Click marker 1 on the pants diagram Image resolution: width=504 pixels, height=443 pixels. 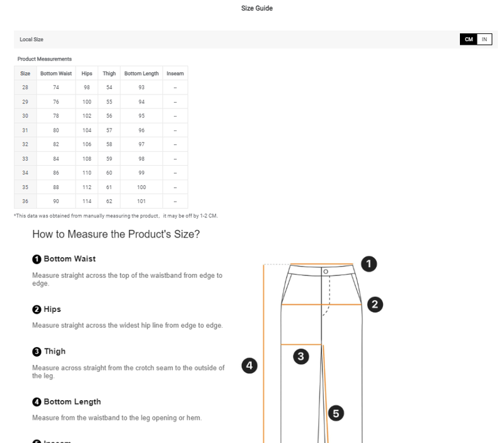(369, 263)
